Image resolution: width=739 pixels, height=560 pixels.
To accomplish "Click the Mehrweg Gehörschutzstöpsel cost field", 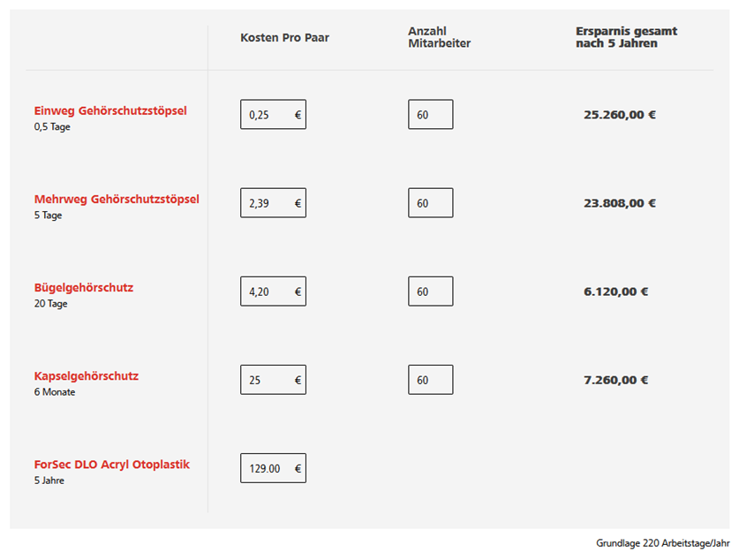I will click(273, 203).
